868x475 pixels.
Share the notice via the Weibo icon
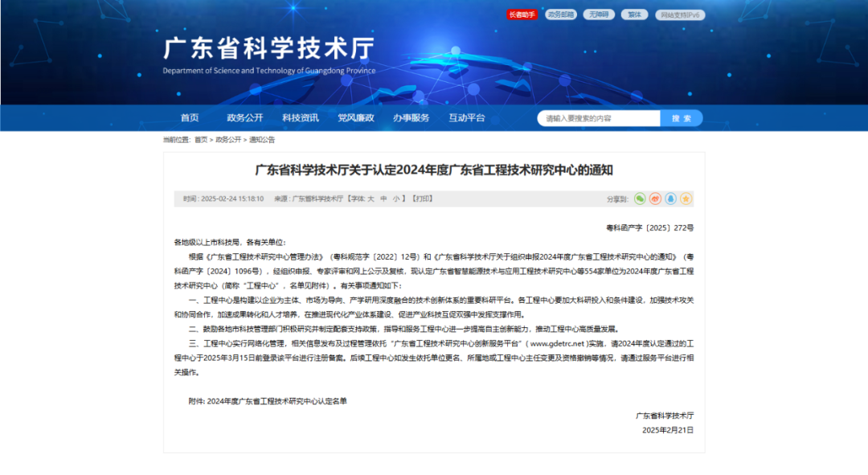click(x=654, y=199)
